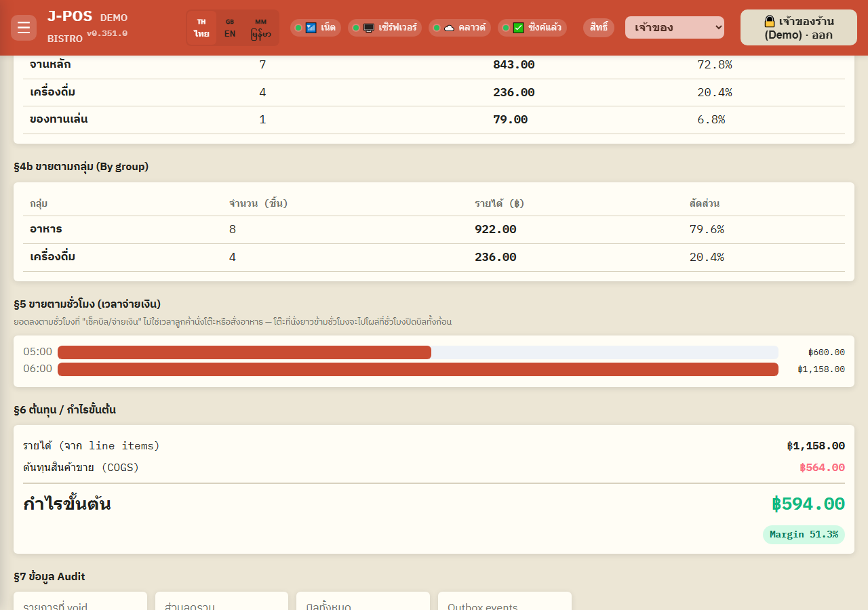Open the Outbox events audit card
The width and height of the screenshot is (868, 610).
pos(505,601)
